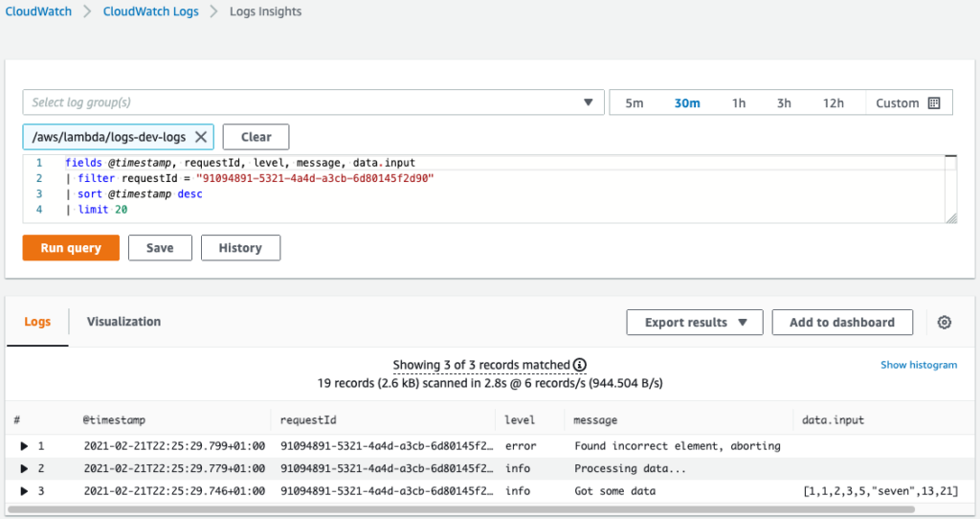Select the 3h time range
The image size is (980, 519).
pos(784,103)
